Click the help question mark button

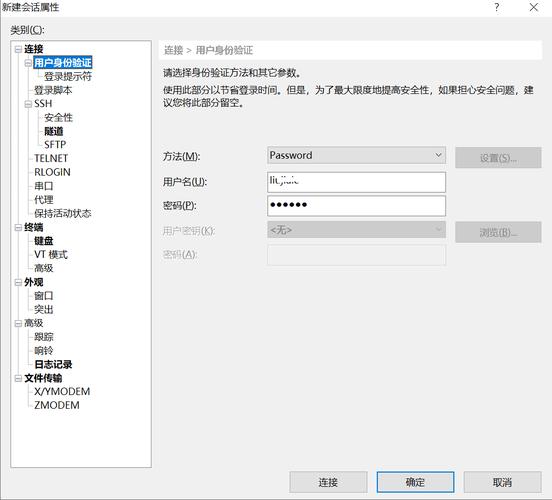click(x=496, y=7)
